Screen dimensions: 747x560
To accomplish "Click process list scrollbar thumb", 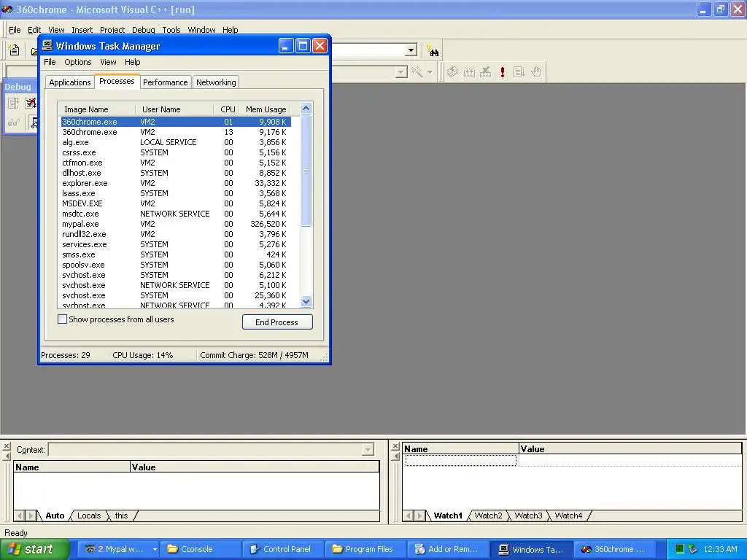I will pos(306,171).
